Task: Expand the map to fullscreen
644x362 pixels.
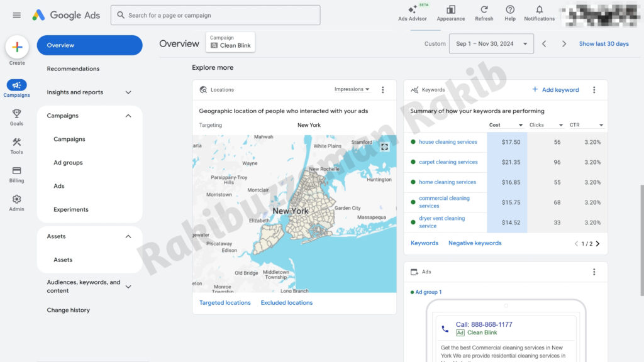Action: (x=385, y=146)
